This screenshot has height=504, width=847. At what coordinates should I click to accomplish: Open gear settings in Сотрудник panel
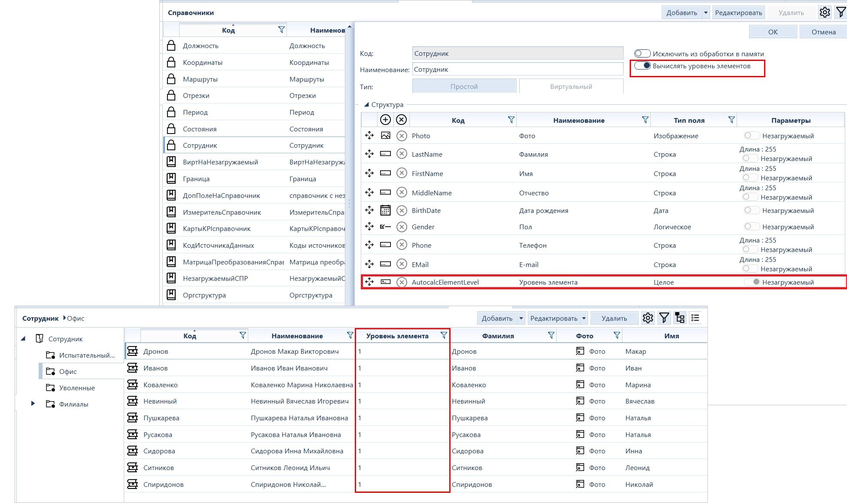tap(648, 318)
